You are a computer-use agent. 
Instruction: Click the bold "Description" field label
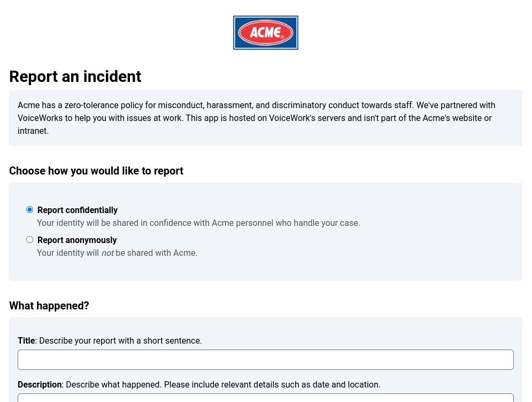(x=40, y=384)
